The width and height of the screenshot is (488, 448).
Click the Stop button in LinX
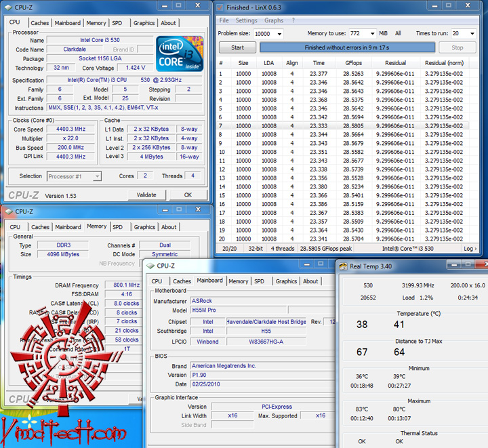(457, 47)
